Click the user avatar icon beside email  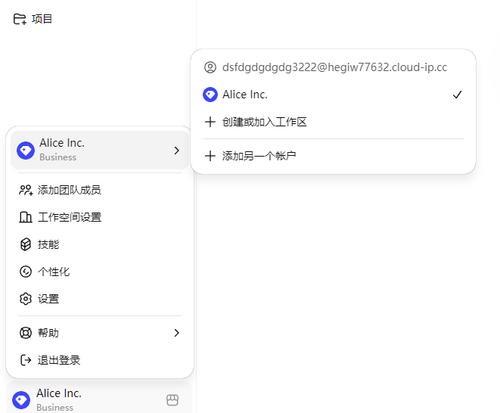pyautogui.click(x=210, y=67)
